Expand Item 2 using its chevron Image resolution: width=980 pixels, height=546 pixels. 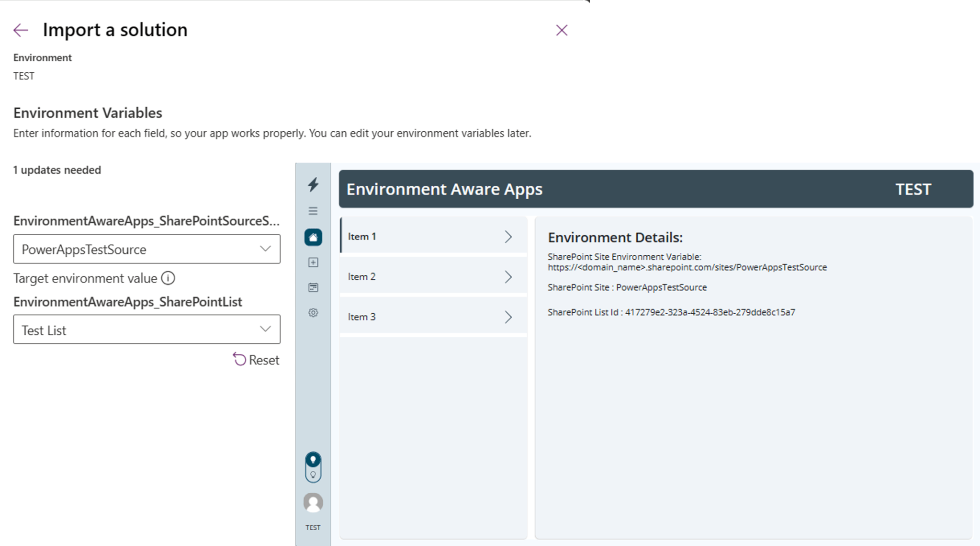coord(509,276)
